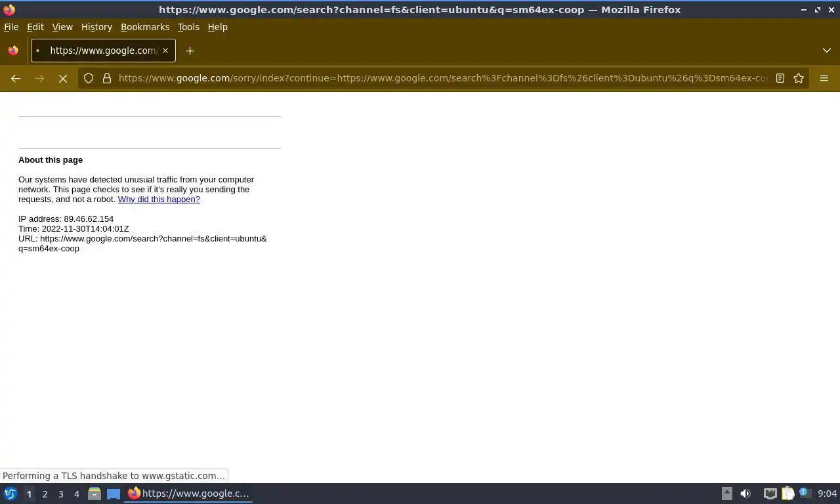
Task: Expand the list all tabs chevron
Action: click(x=826, y=51)
